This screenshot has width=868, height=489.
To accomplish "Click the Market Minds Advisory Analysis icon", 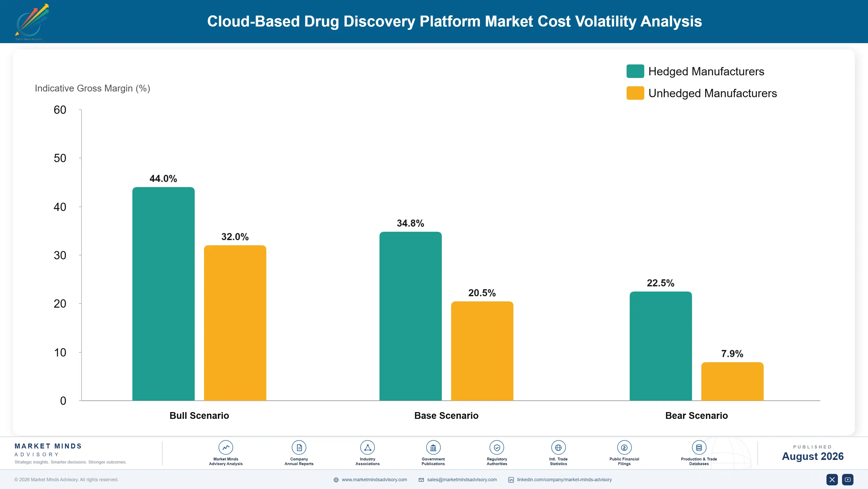I will point(226,447).
